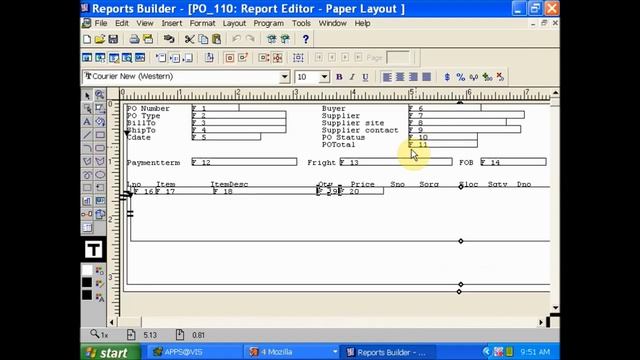Click the Line Color swatch tool
The image size is (640, 360).
click(100, 284)
